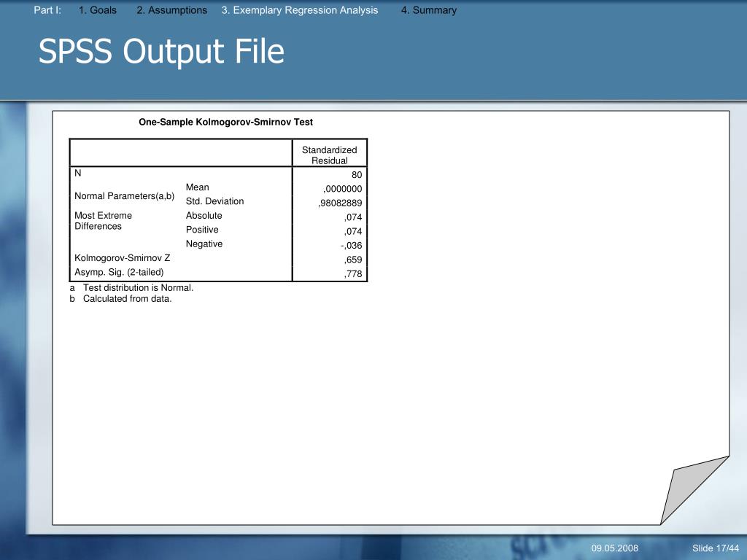Select the Absolute value ,074
747x560 pixels.
pos(353,217)
